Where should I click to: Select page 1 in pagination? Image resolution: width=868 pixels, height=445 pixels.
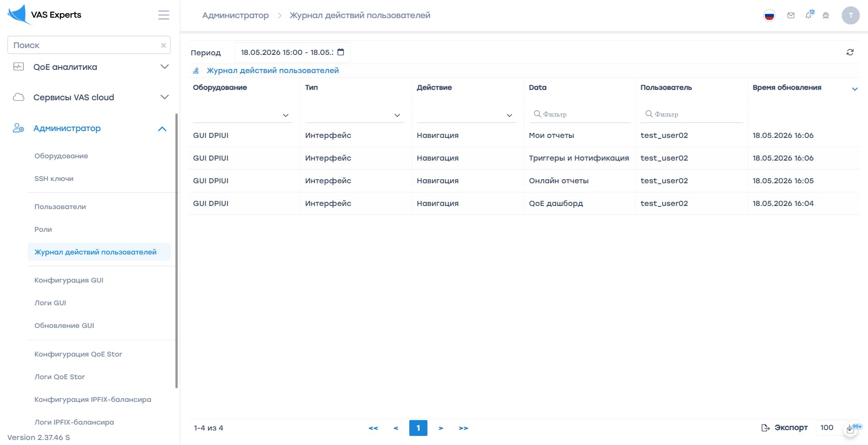click(x=418, y=428)
